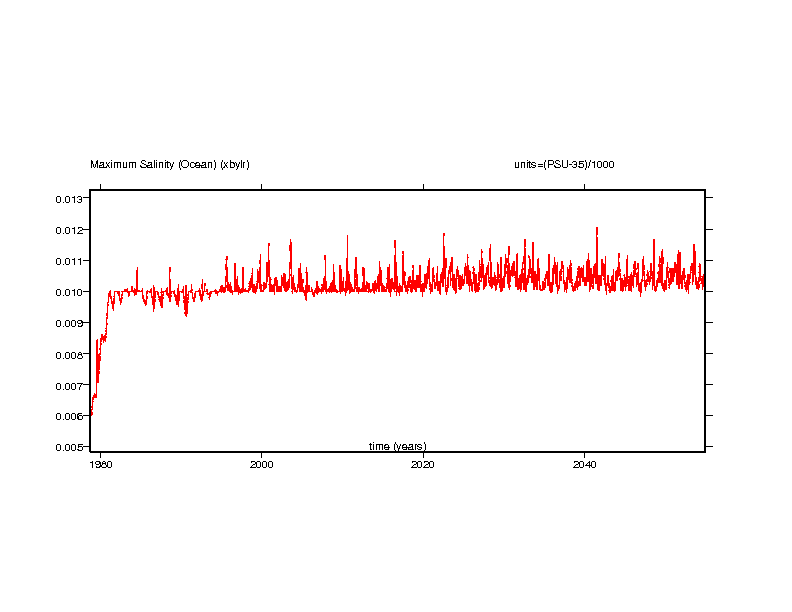Click the red spike peak just after 2020
The height and width of the screenshot is (612, 792).
pyautogui.click(x=443, y=235)
